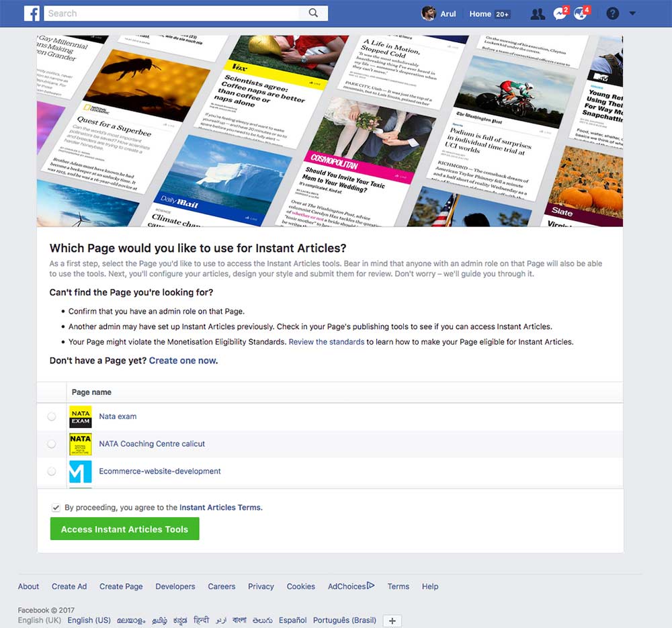
Task: Open the globe Notifications icon
Action: point(581,13)
